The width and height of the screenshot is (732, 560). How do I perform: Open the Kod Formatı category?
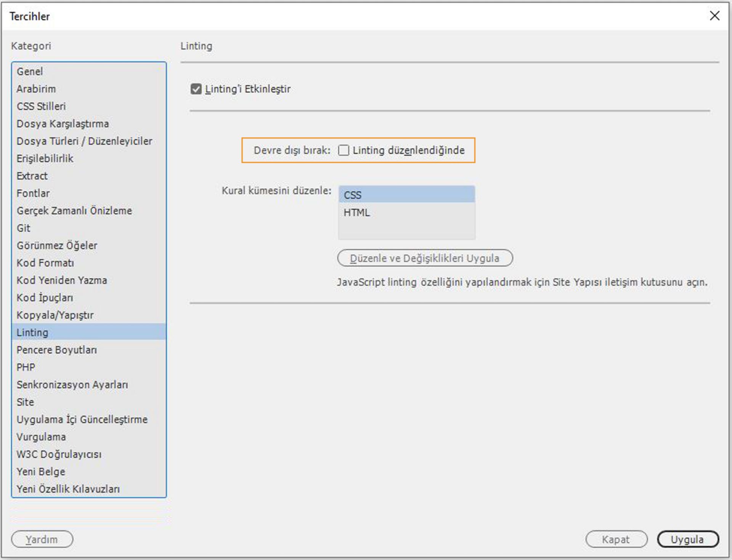[45, 263]
